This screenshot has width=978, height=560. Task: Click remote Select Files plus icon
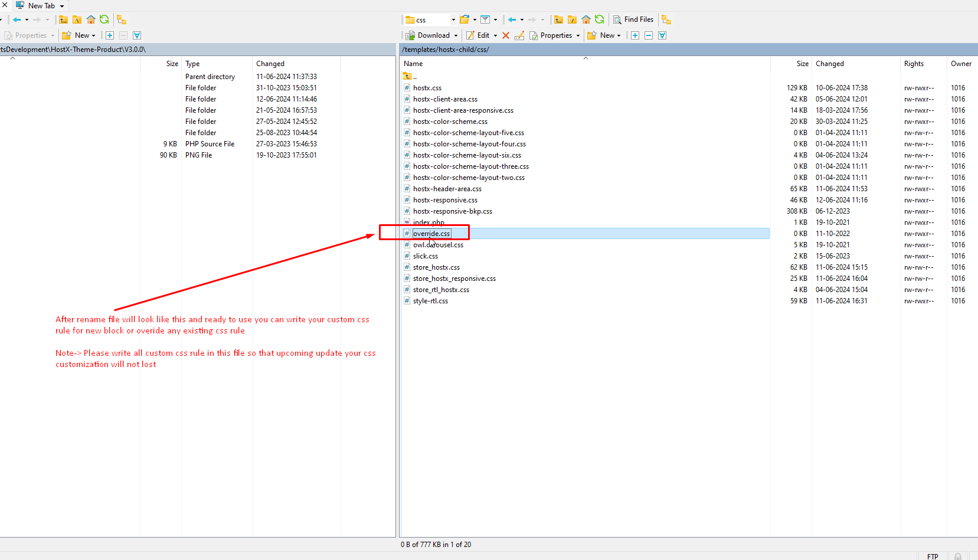tap(635, 35)
